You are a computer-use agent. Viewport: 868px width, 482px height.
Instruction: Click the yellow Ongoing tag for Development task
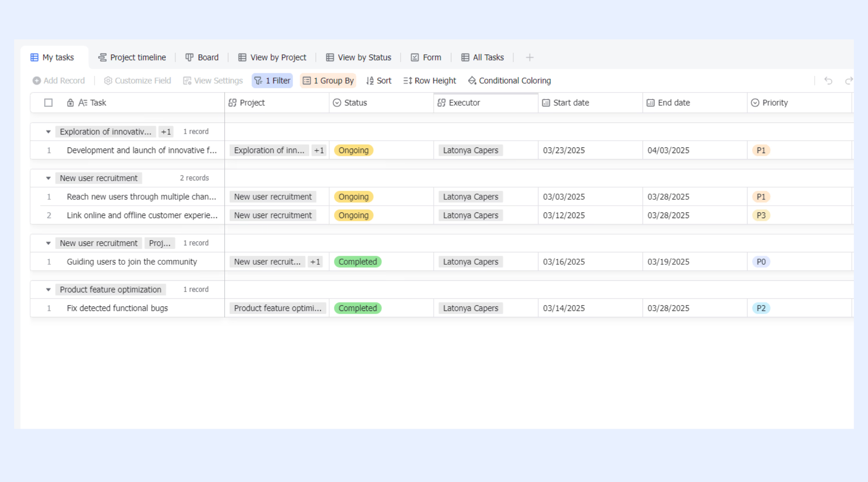click(354, 150)
